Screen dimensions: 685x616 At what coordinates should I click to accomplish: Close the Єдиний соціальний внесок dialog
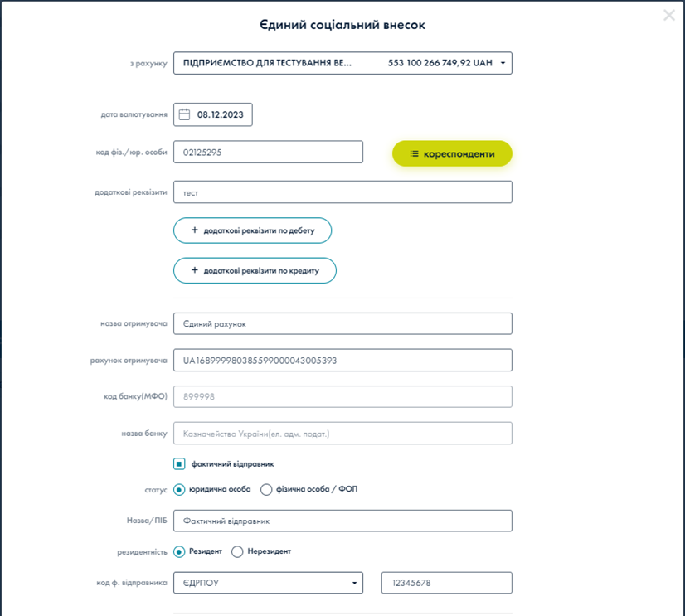(668, 14)
